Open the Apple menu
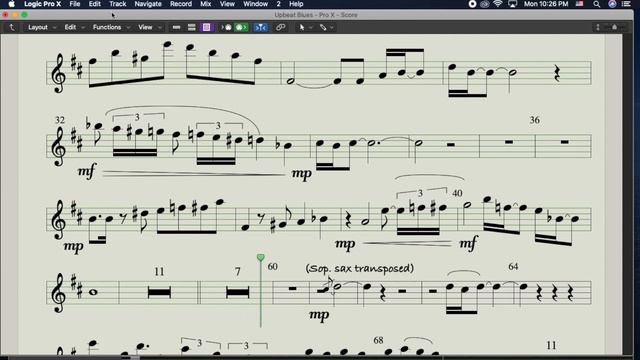The width and height of the screenshot is (640, 360). [11, 4]
